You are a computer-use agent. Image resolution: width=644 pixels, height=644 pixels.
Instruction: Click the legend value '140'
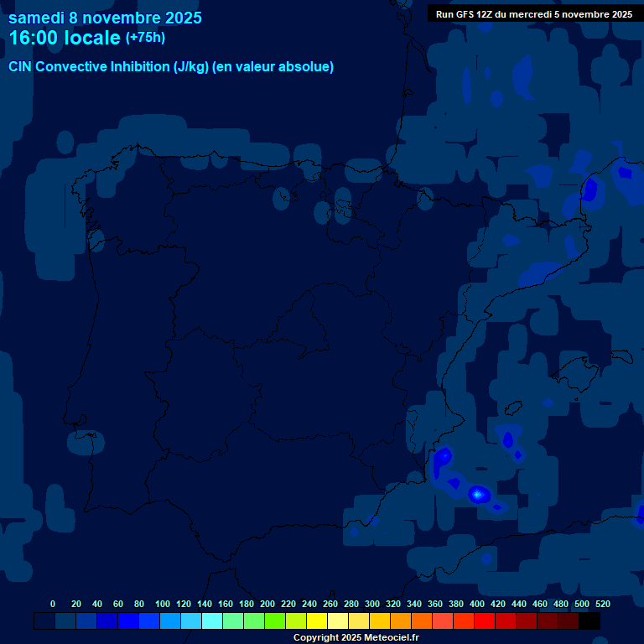(x=205, y=604)
